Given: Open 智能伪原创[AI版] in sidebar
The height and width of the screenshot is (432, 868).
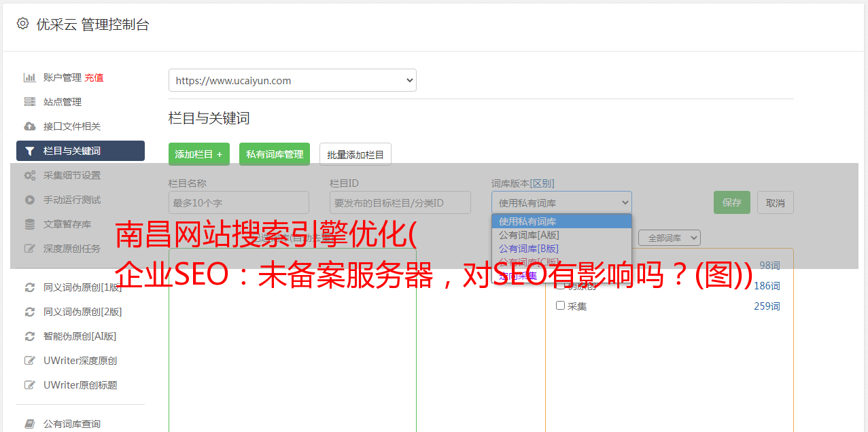Looking at the screenshot, I should click(80, 336).
